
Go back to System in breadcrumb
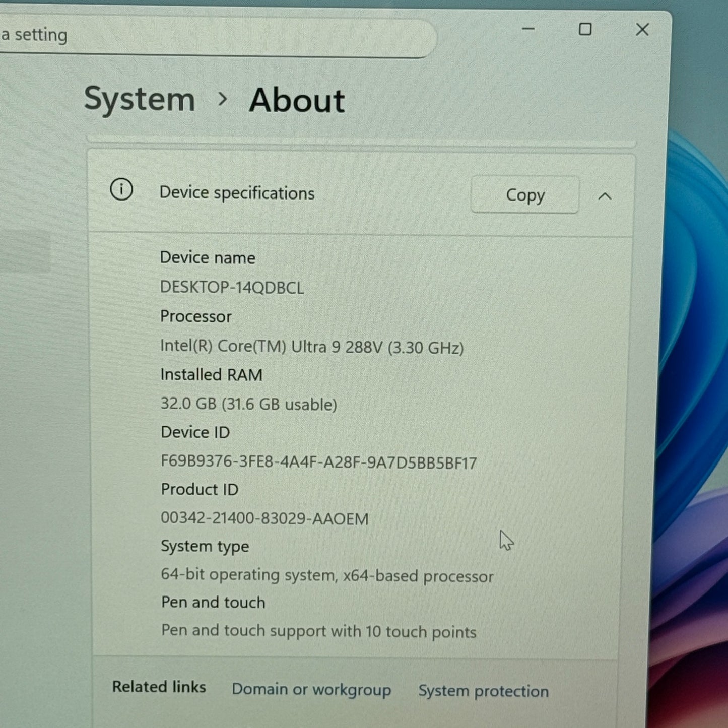[x=140, y=99]
